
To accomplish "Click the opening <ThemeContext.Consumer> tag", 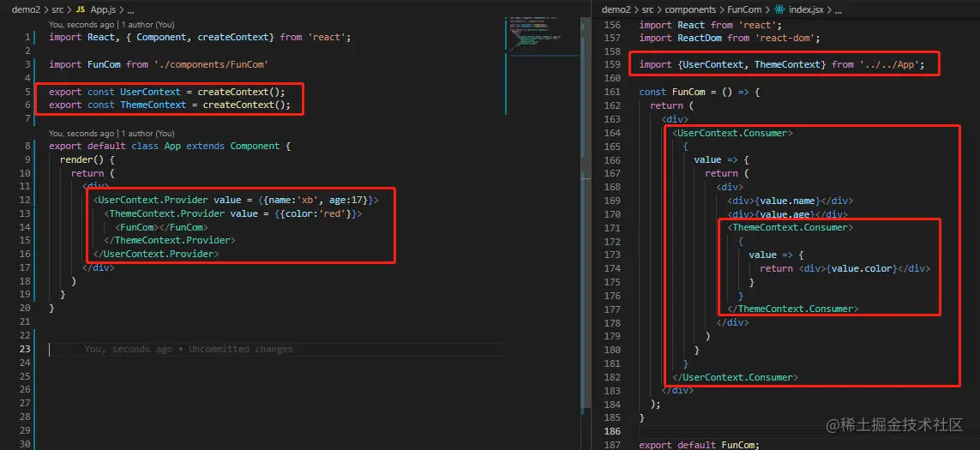I will [790, 227].
